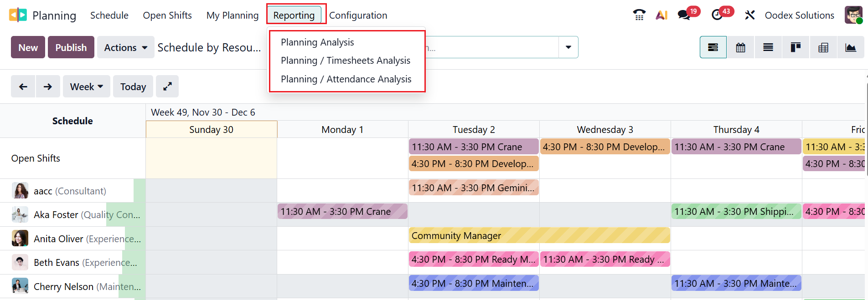Select Planning Analysis from Reporting menu
The height and width of the screenshot is (300, 868).
[317, 42]
